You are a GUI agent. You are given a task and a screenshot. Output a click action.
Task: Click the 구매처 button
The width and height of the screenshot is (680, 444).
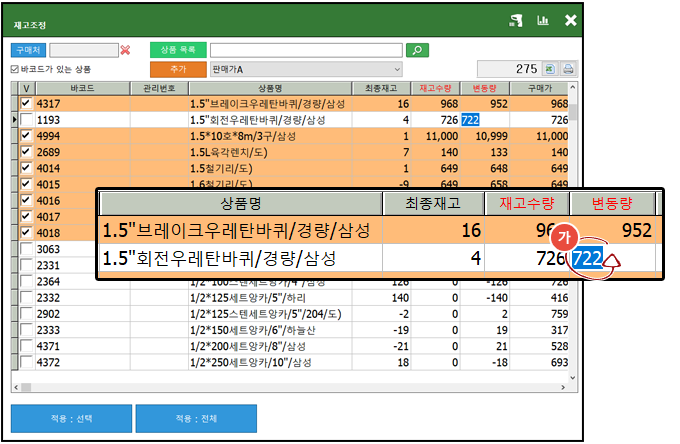point(28,50)
